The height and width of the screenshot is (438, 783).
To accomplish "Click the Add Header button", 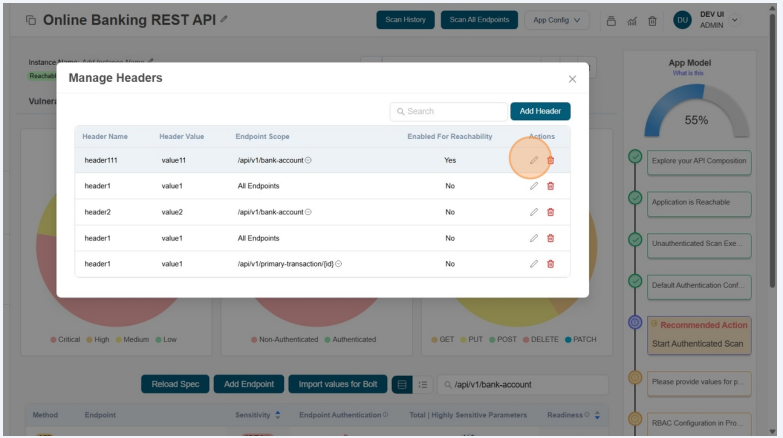I will pos(540,111).
